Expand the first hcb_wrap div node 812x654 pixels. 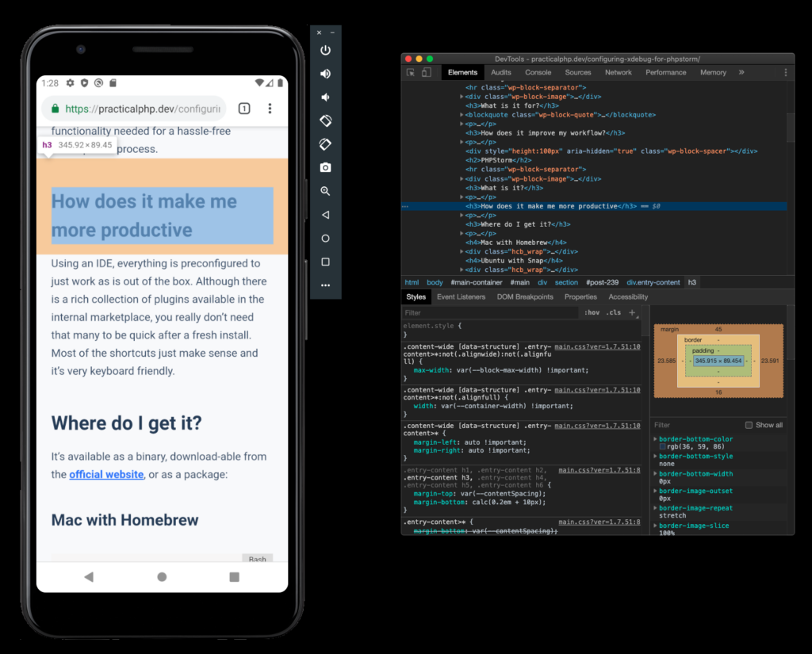(x=462, y=251)
